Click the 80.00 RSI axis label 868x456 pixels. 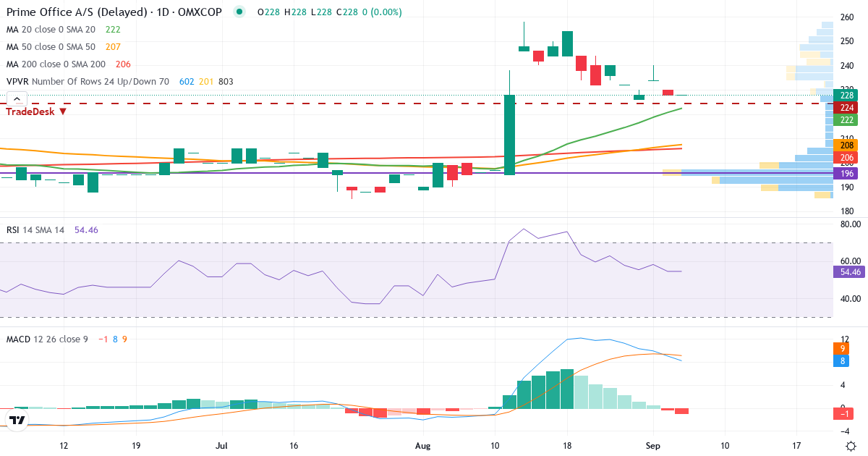pos(849,224)
